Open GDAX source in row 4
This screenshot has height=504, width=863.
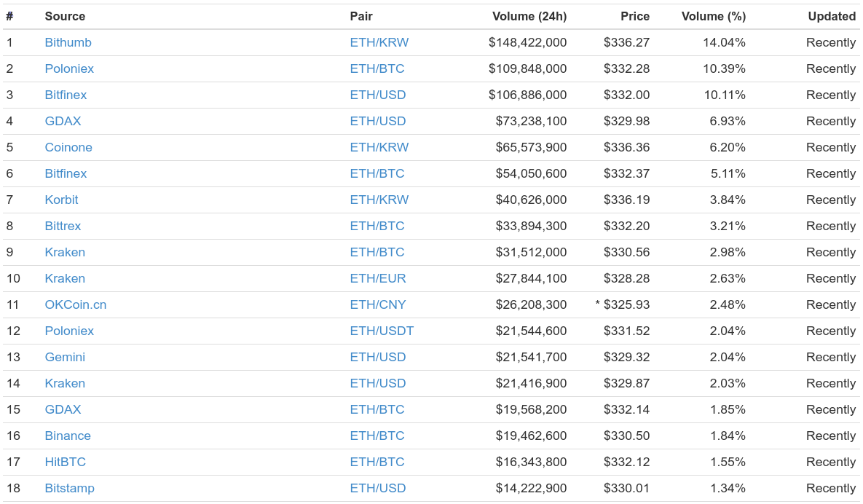click(x=63, y=121)
